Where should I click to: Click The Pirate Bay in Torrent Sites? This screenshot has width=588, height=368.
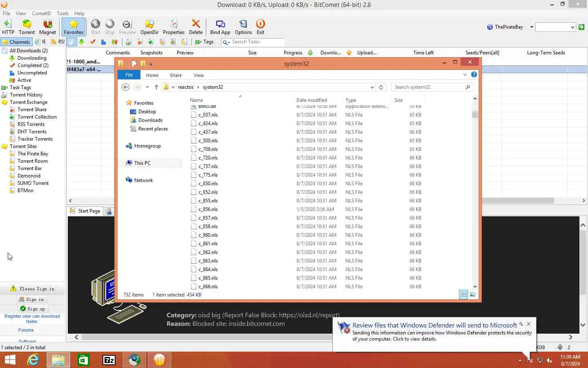click(x=33, y=154)
